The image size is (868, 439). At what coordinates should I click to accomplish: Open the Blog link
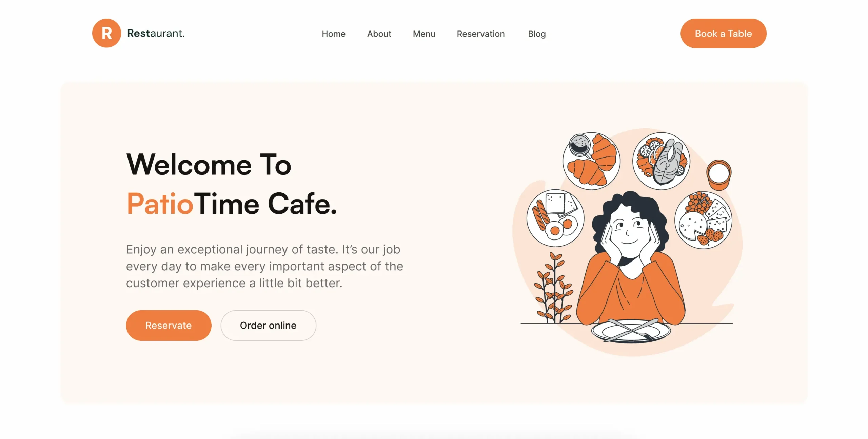537,34
